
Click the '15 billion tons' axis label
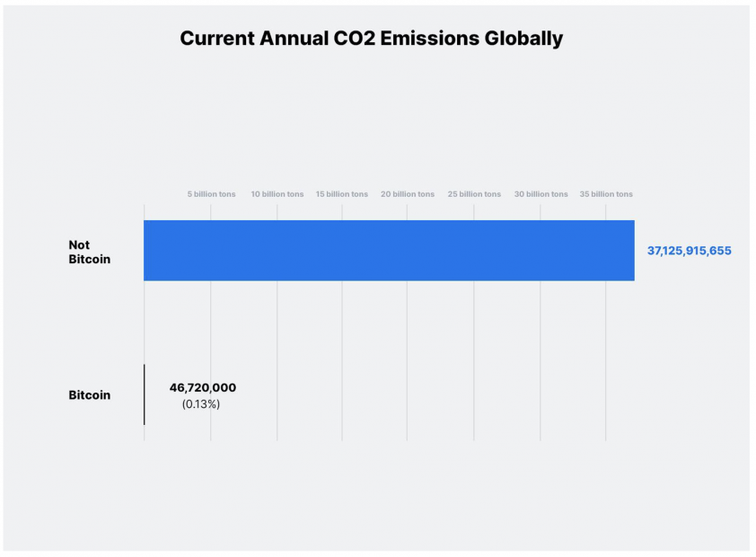click(342, 194)
